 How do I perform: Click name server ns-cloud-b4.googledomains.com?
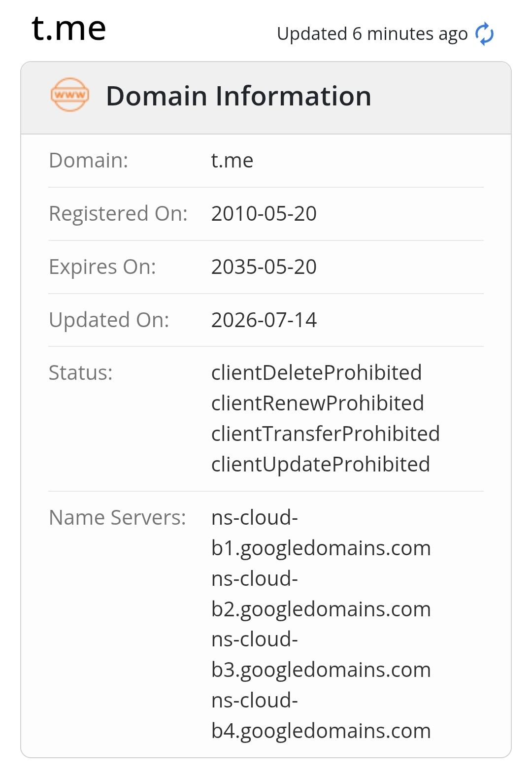[x=321, y=716]
